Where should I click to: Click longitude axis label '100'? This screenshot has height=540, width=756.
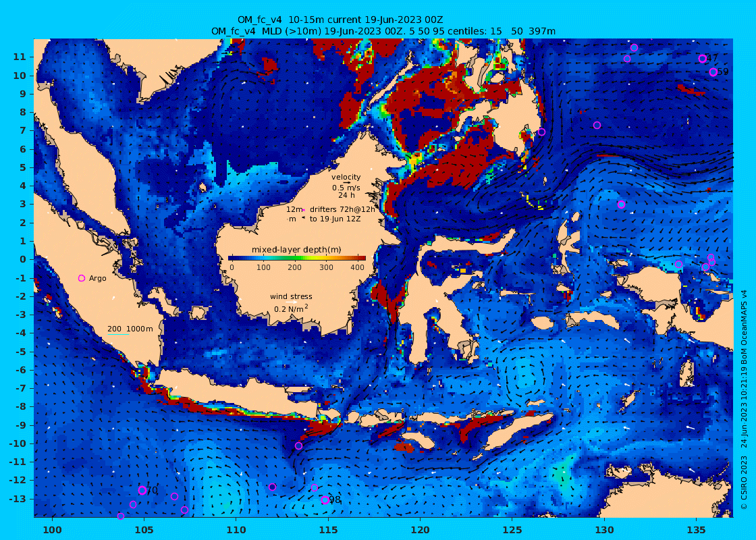pyautogui.click(x=53, y=530)
